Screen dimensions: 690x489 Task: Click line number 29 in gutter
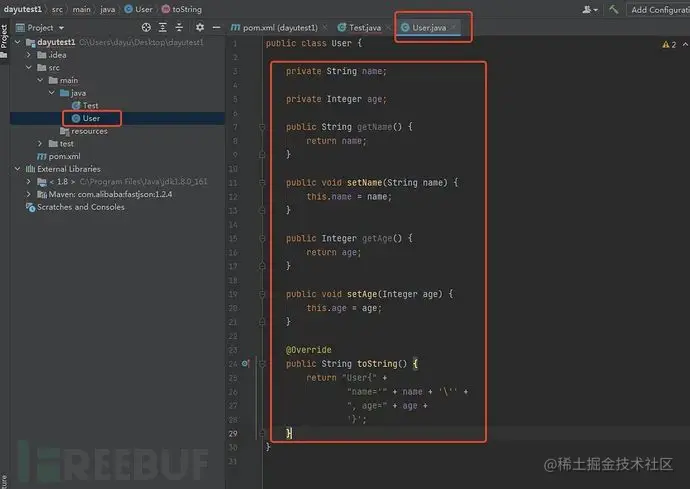click(233, 434)
